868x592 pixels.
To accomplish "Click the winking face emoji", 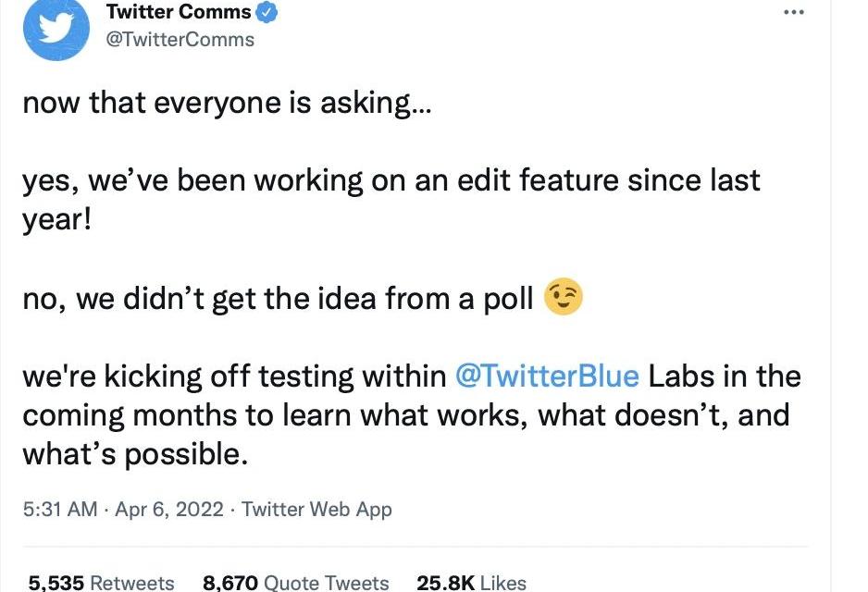I will point(564,298).
